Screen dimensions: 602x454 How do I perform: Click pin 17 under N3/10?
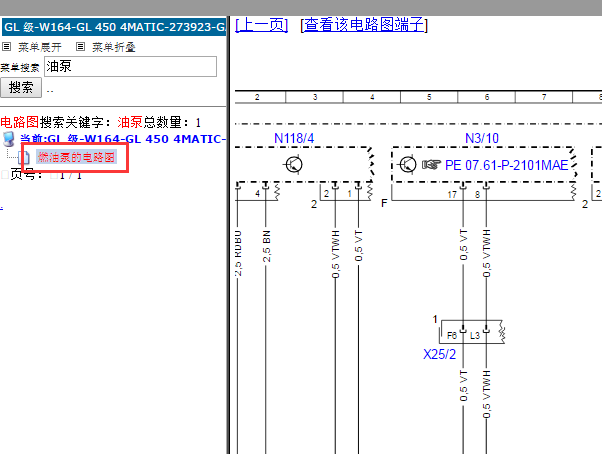click(x=452, y=195)
